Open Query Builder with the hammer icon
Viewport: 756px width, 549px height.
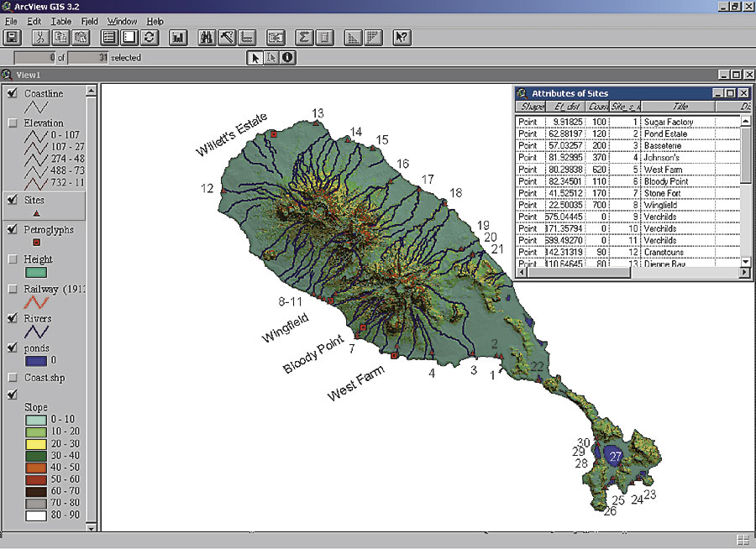click(x=226, y=37)
